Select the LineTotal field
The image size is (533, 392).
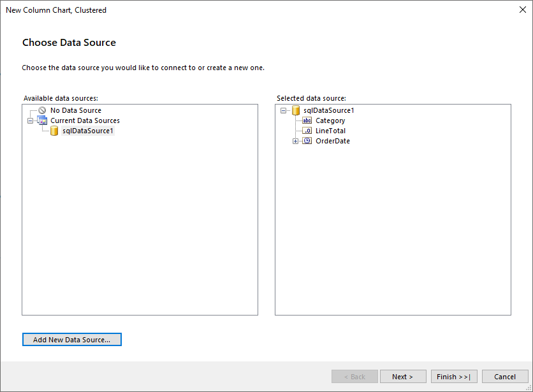(329, 131)
